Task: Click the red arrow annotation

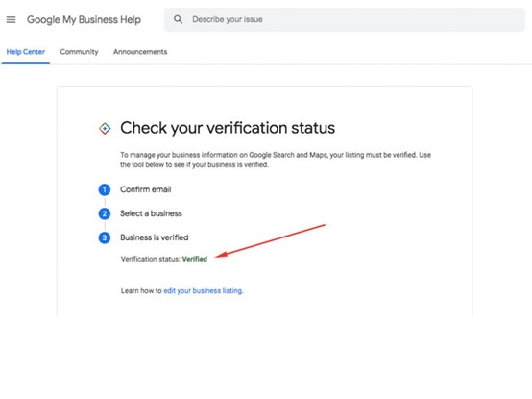Action: (270, 240)
